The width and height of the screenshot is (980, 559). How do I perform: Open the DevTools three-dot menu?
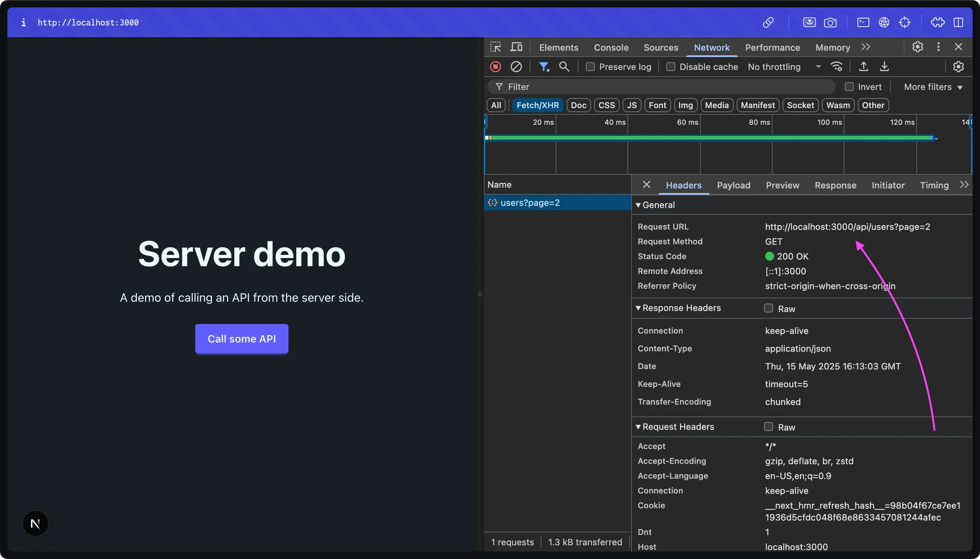[x=939, y=47]
